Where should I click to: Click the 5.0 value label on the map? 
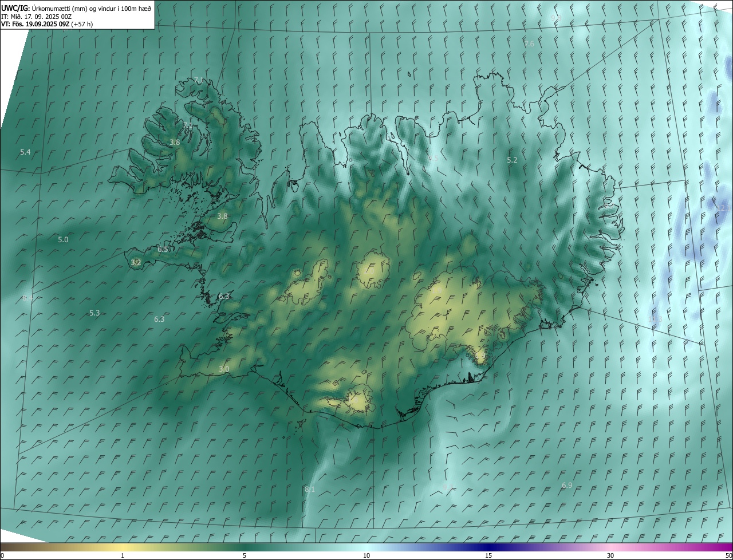(x=63, y=240)
